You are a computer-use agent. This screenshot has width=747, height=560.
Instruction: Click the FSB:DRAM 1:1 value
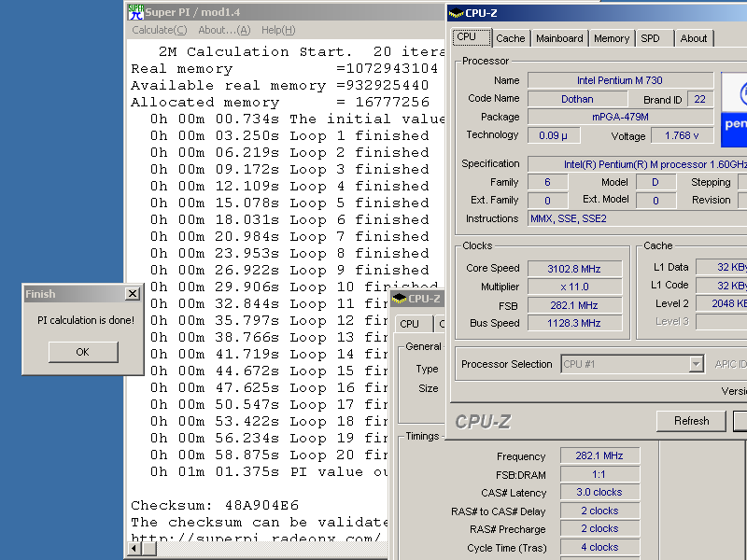point(599,474)
